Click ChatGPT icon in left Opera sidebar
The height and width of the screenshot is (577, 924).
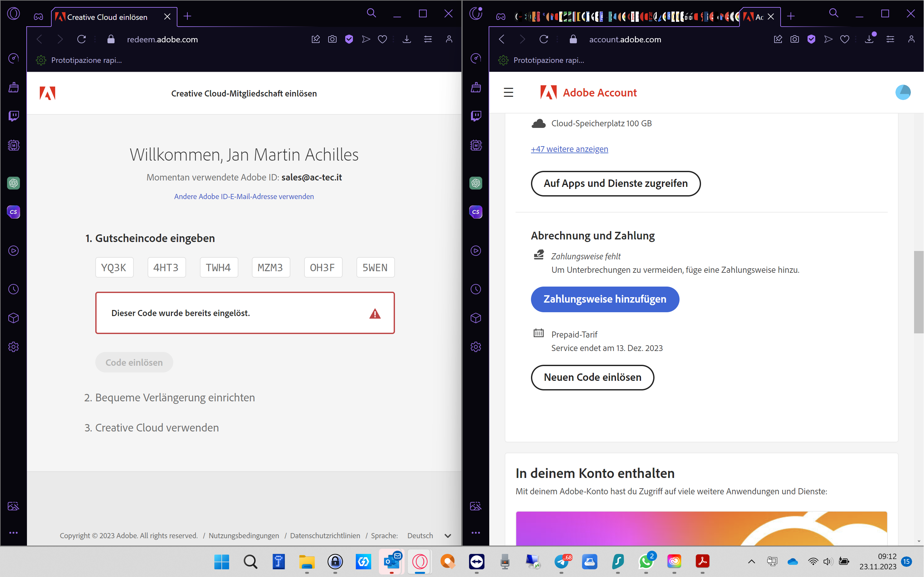pyautogui.click(x=14, y=183)
